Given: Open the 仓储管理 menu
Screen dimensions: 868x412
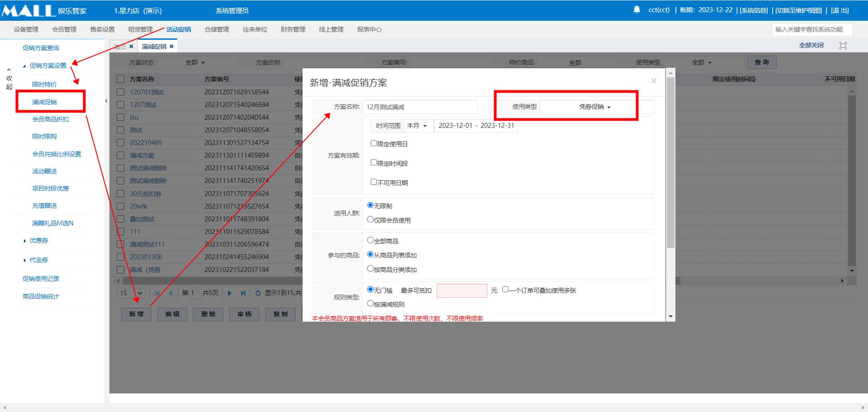Looking at the screenshot, I should tap(217, 29).
